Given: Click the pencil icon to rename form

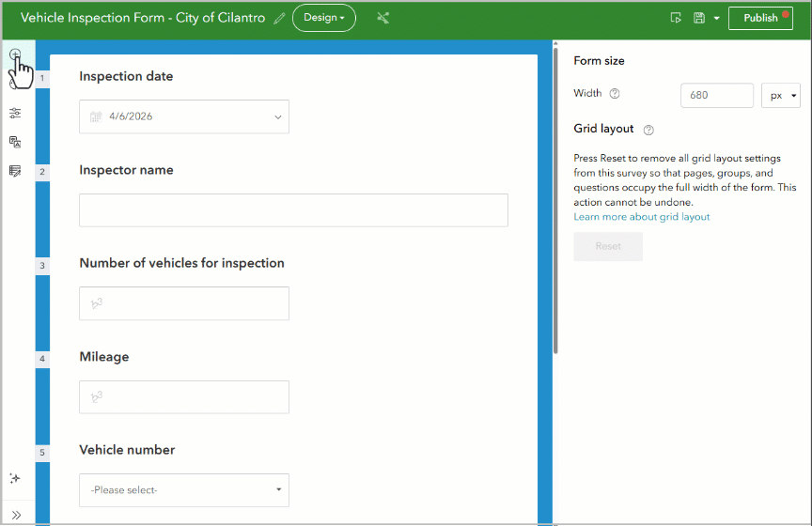Looking at the screenshot, I should pyautogui.click(x=279, y=19).
